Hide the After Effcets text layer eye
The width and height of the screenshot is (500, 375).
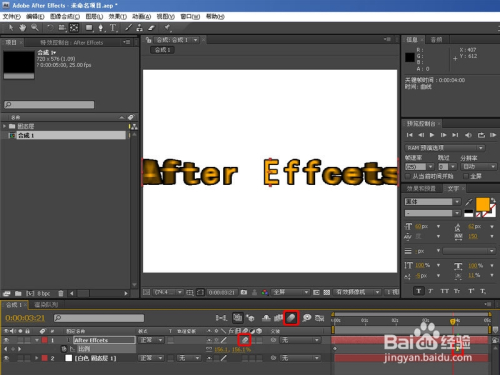[6, 340]
